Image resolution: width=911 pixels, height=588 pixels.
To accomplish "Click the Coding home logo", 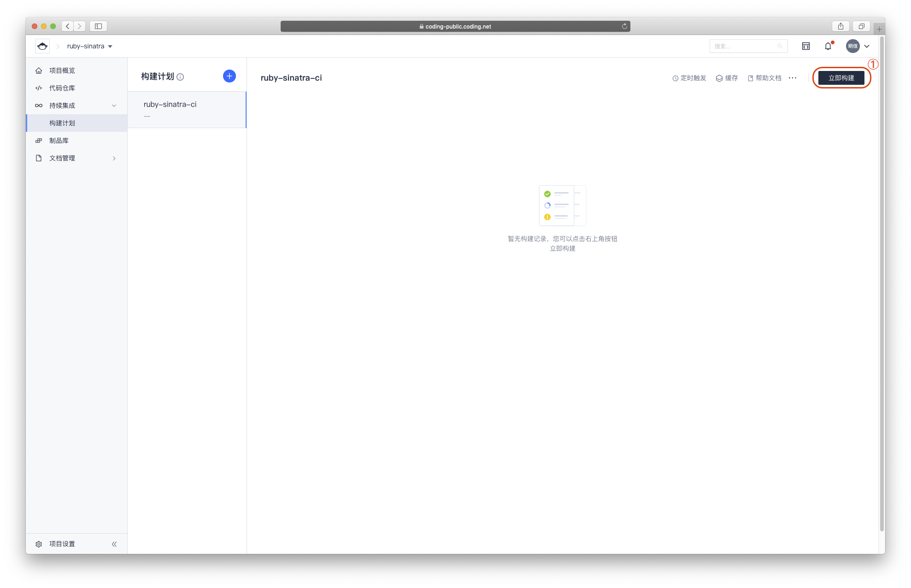I will 42,46.
